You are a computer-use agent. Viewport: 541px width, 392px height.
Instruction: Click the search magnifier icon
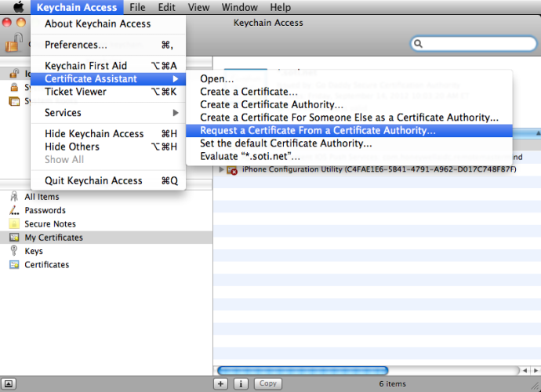[418, 43]
